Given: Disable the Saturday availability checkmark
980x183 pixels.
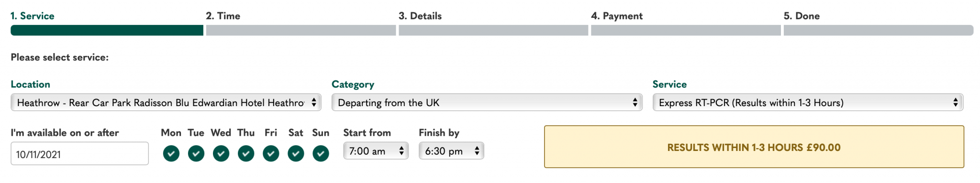Looking at the screenshot, I should [x=296, y=153].
